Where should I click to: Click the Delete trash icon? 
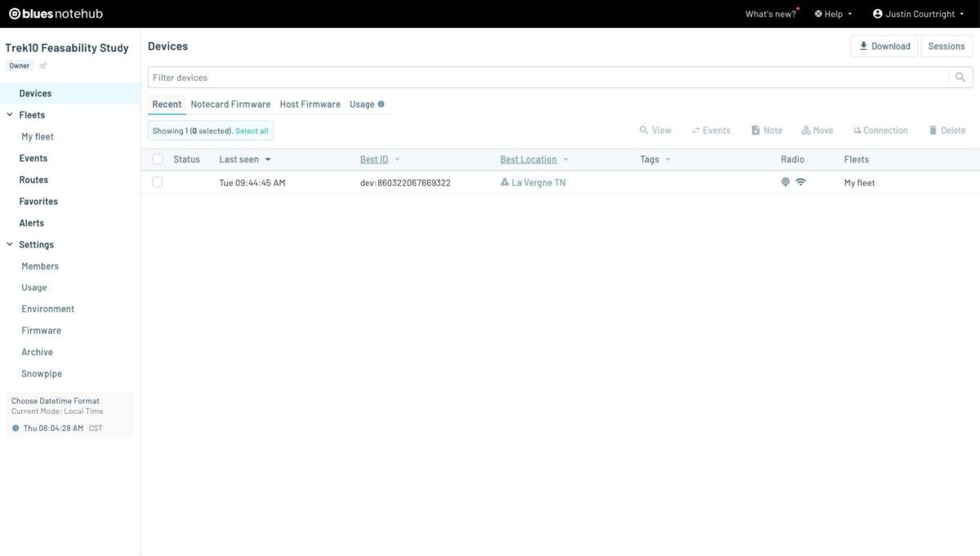(933, 131)
